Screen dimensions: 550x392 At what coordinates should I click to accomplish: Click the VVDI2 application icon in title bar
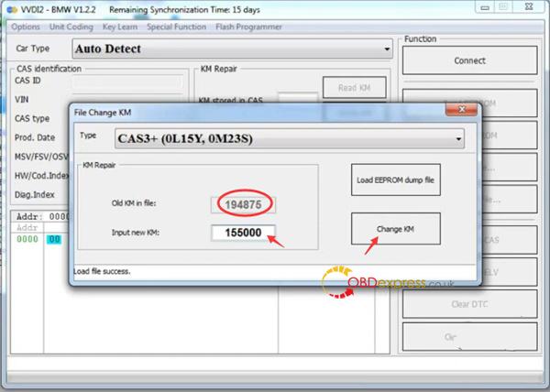tap(12, 10)
